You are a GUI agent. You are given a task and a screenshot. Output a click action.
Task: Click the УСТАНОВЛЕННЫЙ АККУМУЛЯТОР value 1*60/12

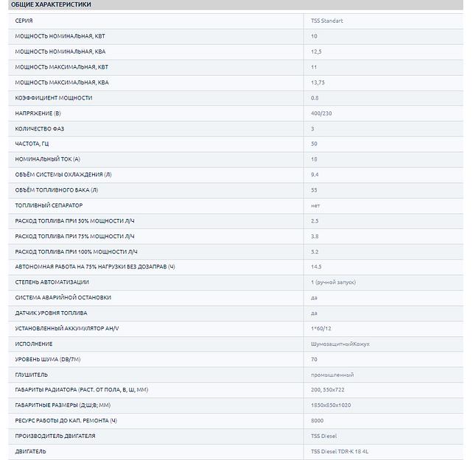click(x=321, y=328)
